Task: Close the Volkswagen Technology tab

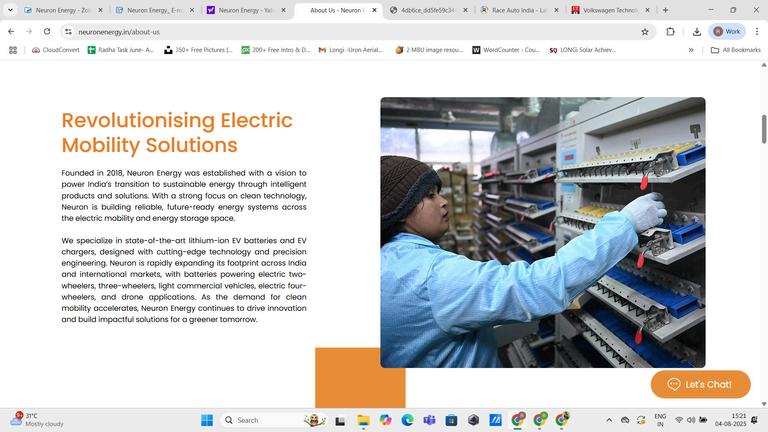Action: click(648, 10)
